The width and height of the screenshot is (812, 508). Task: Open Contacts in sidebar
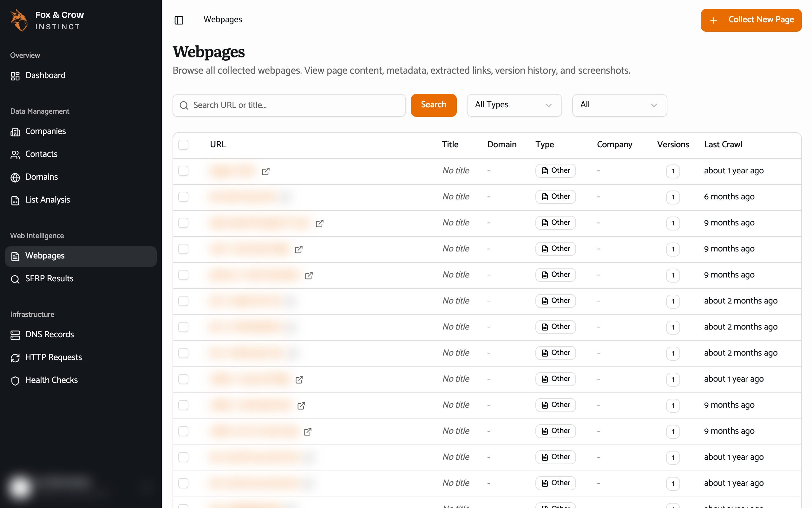(81, 154)
